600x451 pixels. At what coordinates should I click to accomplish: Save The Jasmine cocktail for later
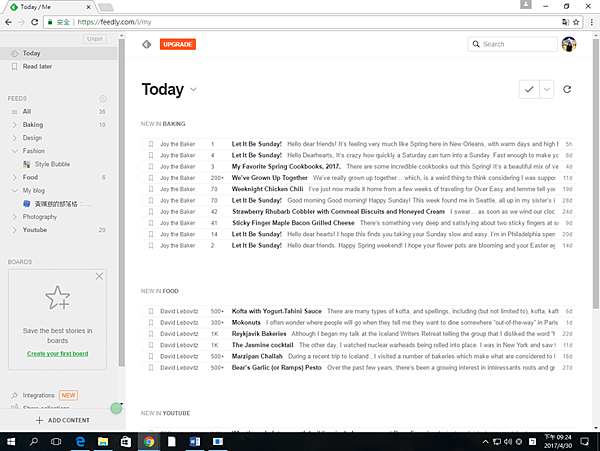[x=151, y=345]
